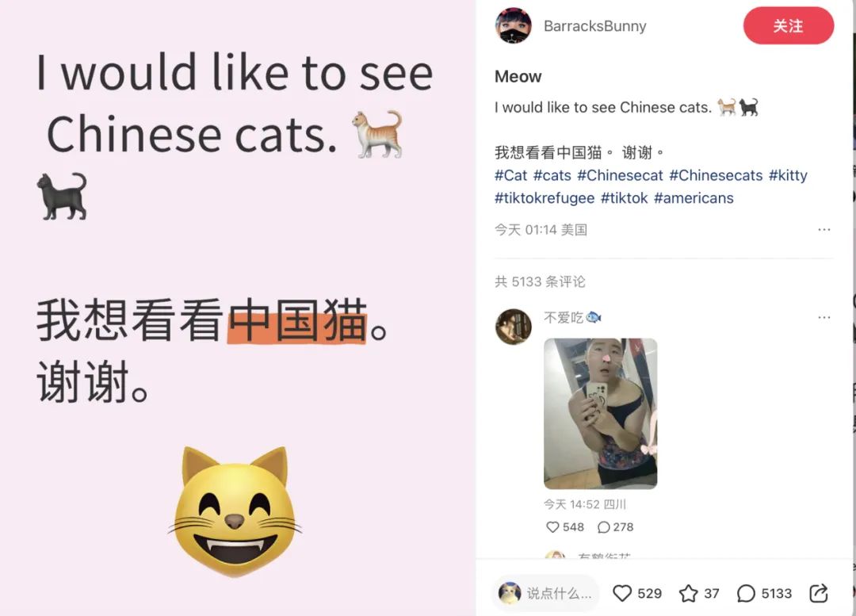This screenshot has height=616, width=856.
Task: Click the #kitty hashtag
Action: point(788,175)
